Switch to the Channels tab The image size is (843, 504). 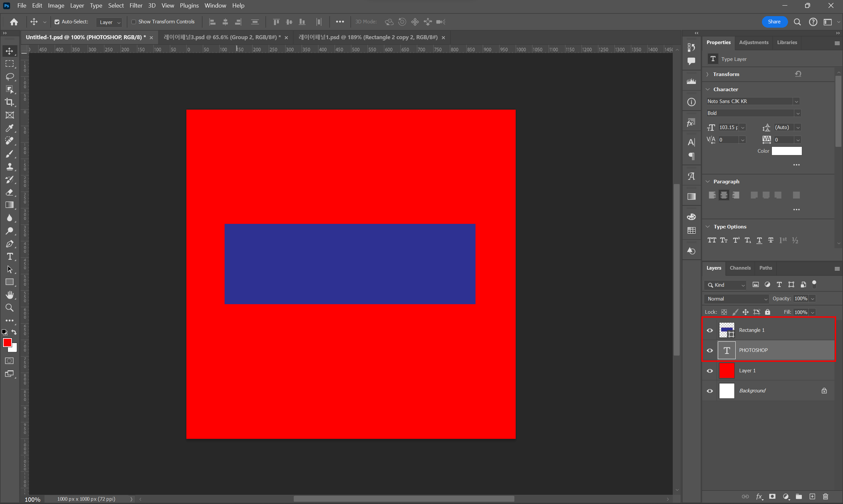pos(740,268)
